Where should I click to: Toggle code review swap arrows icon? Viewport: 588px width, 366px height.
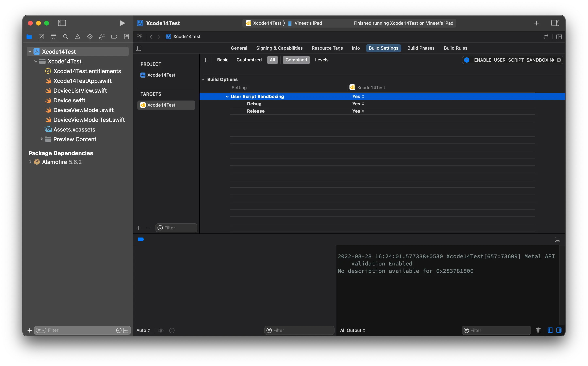[x=546, y=37]
